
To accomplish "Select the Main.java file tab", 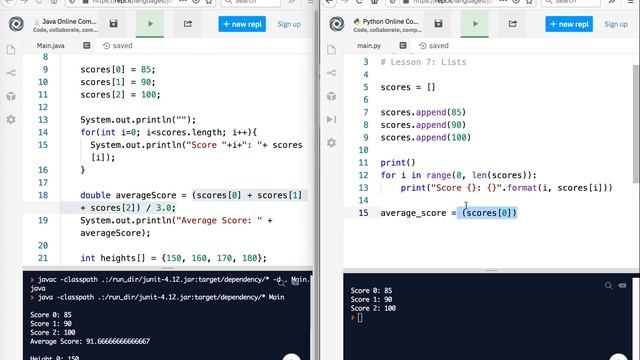I will 51,46.
